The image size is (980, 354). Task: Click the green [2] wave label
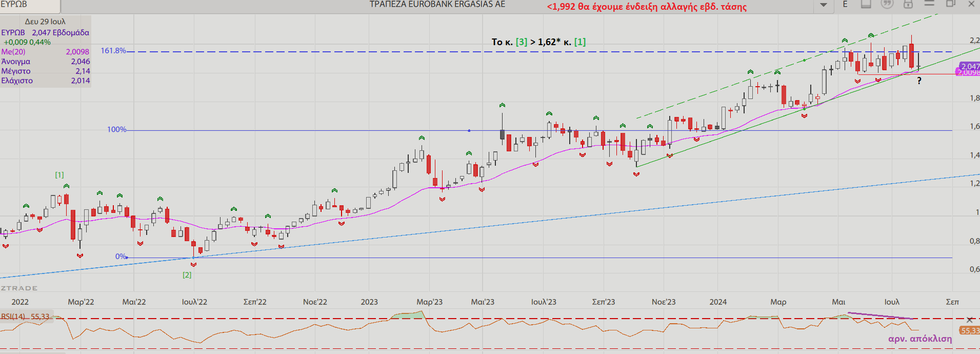tap(187, 275)
